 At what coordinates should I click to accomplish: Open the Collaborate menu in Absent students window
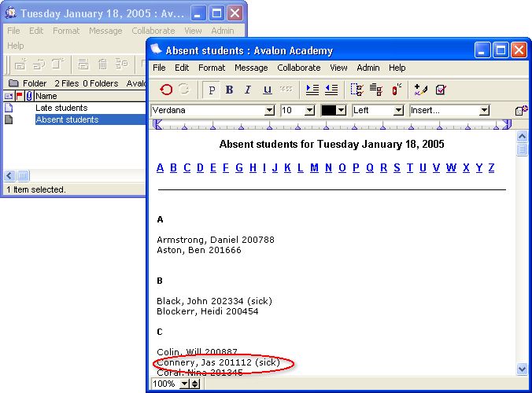pos(298,68)
